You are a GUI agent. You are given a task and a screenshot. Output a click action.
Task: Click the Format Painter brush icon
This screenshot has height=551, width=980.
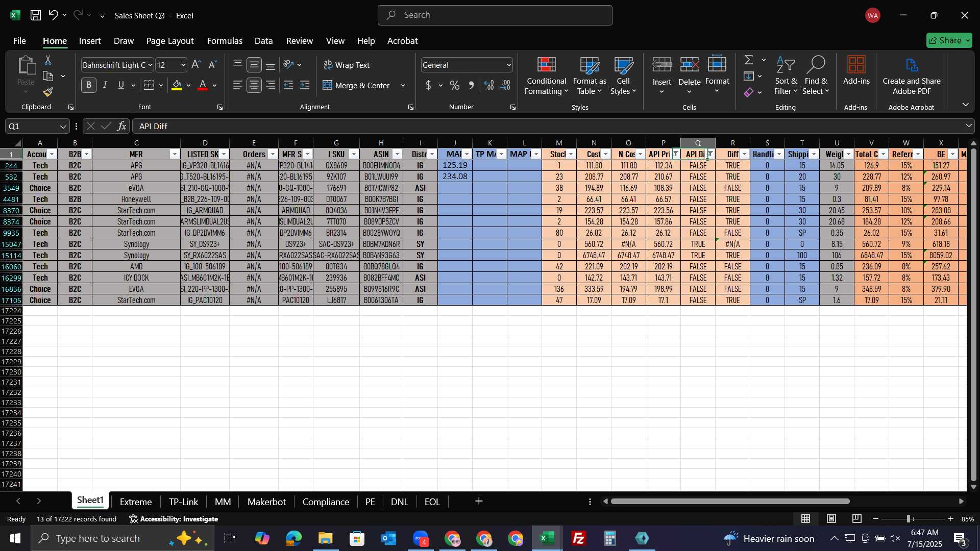click(x=48, y=92)
